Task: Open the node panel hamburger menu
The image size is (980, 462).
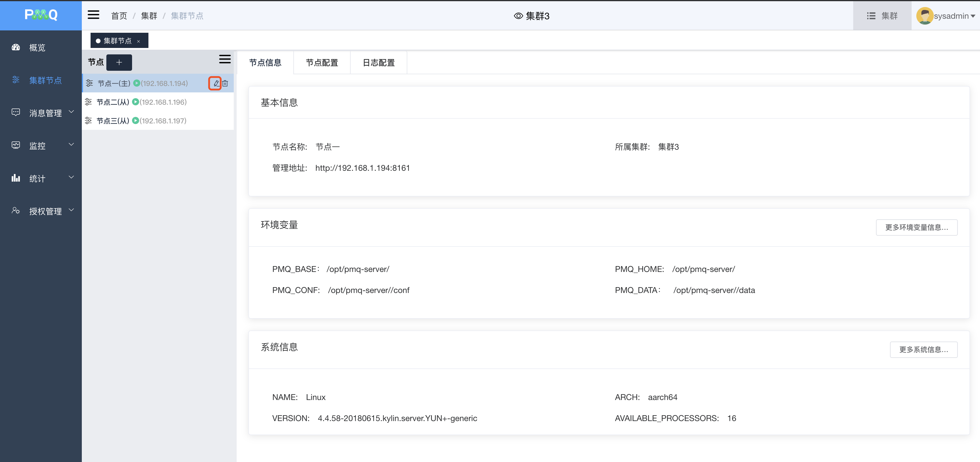Action: [225, 59]
